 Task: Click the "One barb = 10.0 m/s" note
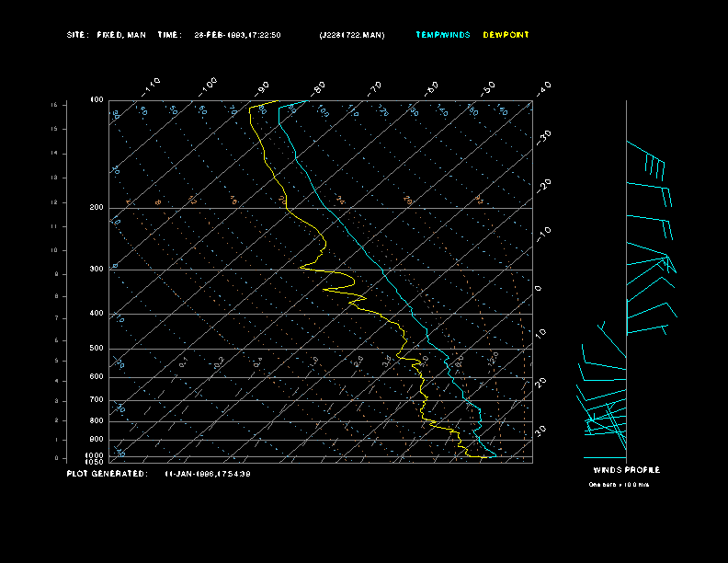tap(619, 485)
